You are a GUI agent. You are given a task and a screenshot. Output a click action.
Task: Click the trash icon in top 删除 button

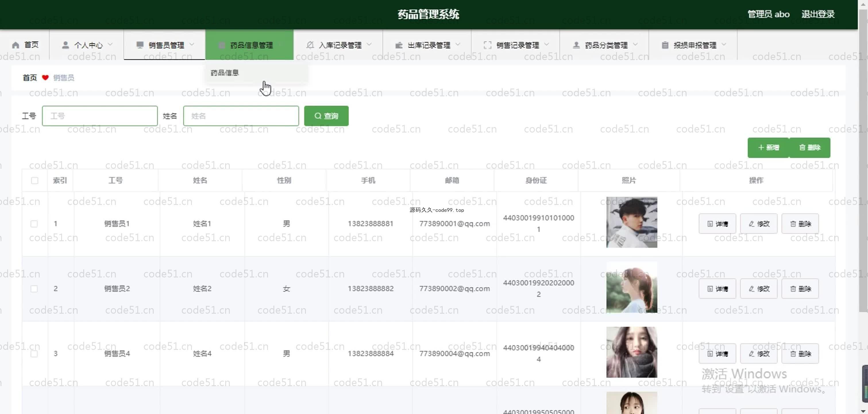(x=802, y=147)
